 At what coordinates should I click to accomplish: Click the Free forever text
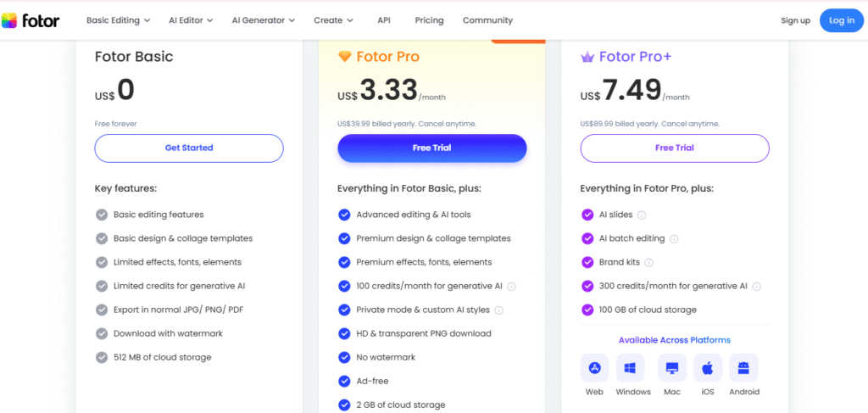[115, 124]
